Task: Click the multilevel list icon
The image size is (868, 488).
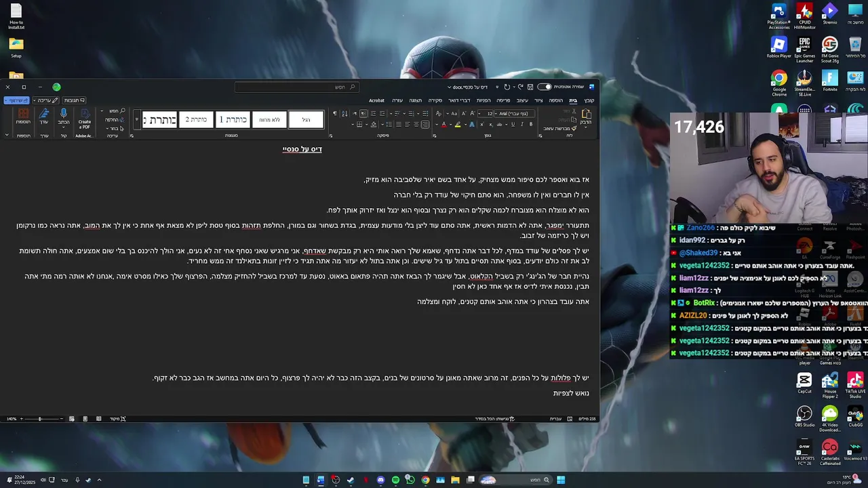Action: pos(397,114)
